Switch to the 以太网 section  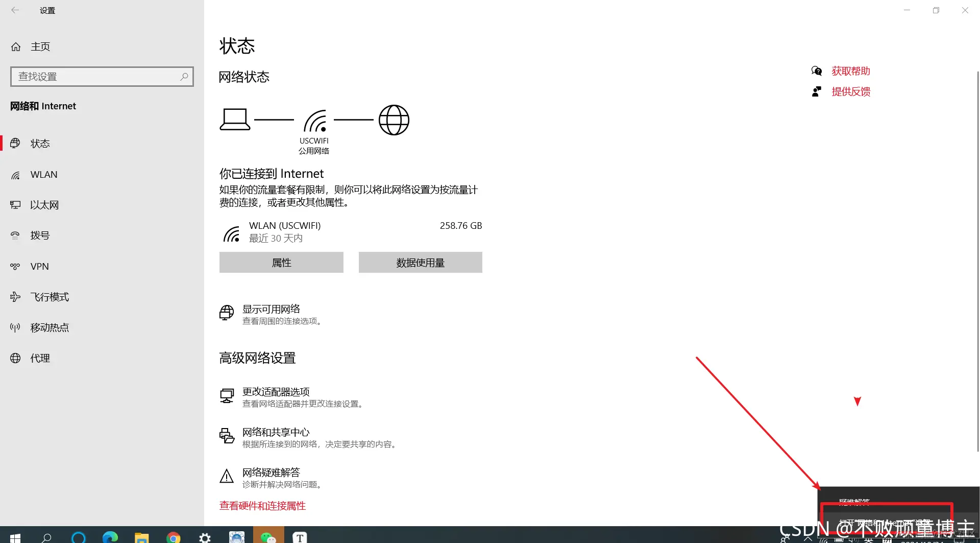pyautogui.click(x=44, y=205)
